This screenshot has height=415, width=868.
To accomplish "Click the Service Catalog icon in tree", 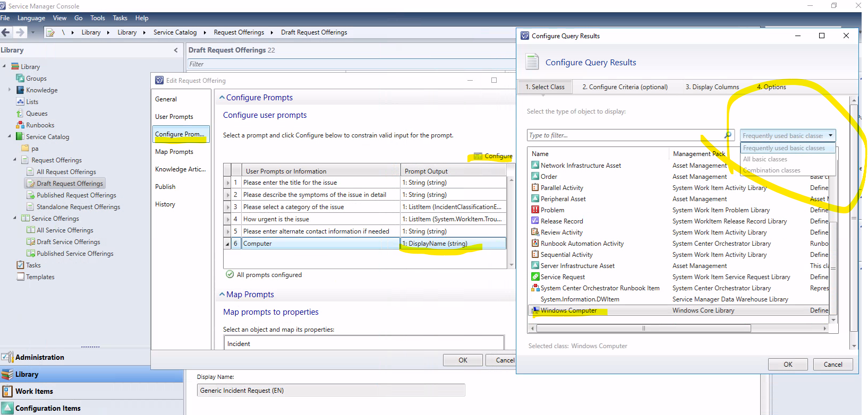I will [20, 136].
